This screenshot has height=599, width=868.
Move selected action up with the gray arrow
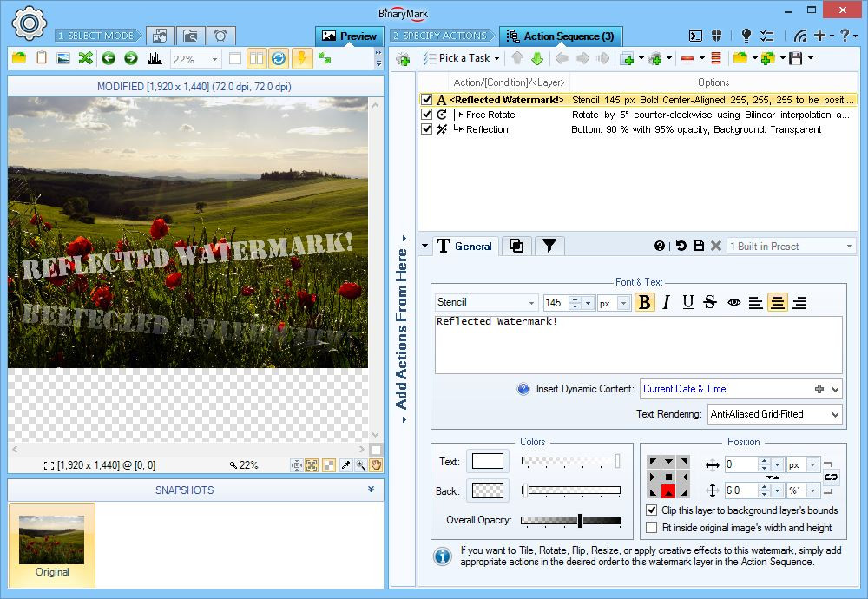pos(517,58)
